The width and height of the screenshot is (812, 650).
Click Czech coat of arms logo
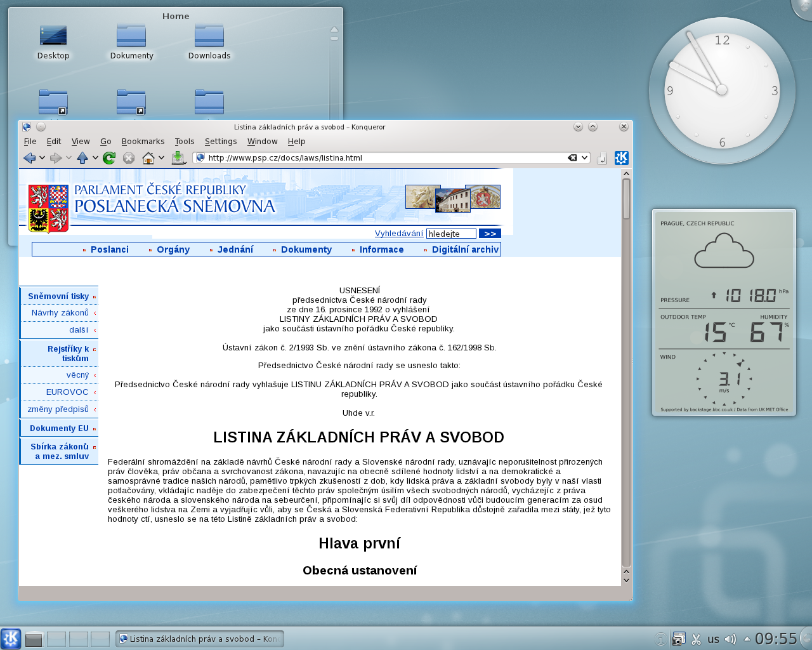coord(48,209)
